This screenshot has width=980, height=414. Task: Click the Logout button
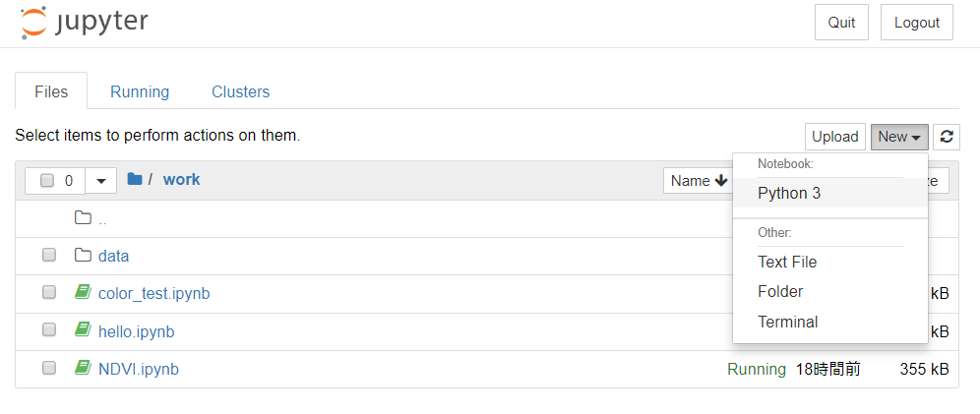click(917, 23)
